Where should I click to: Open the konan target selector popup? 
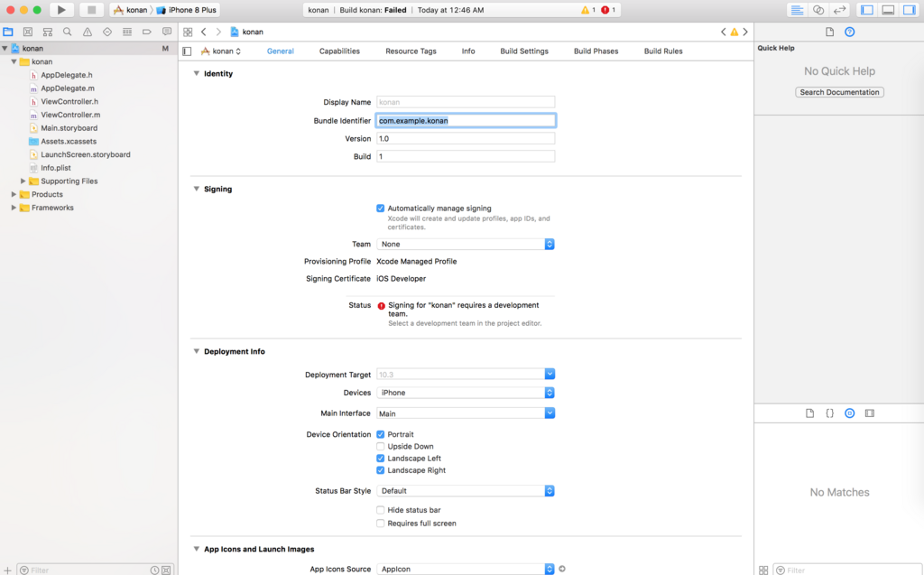pyautogui.click(x=221, y=51)
